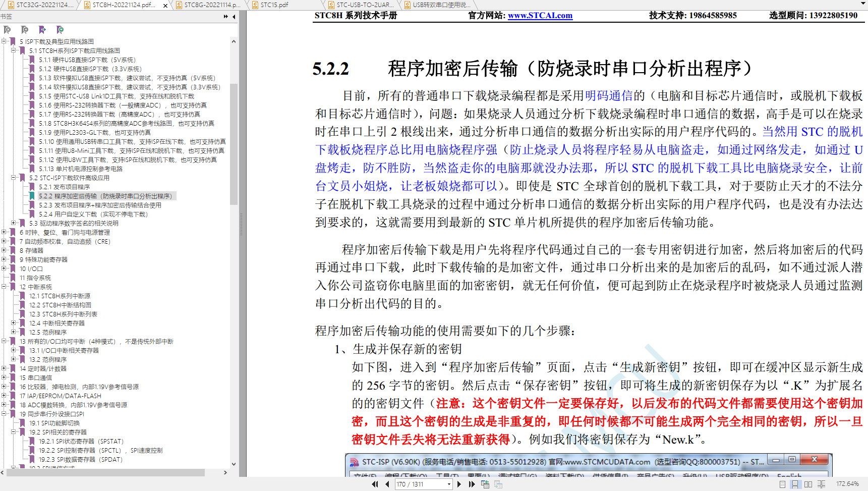
Task: Click bookmarks panel scroll-up arrow
Action: click(x=234, y=41)
